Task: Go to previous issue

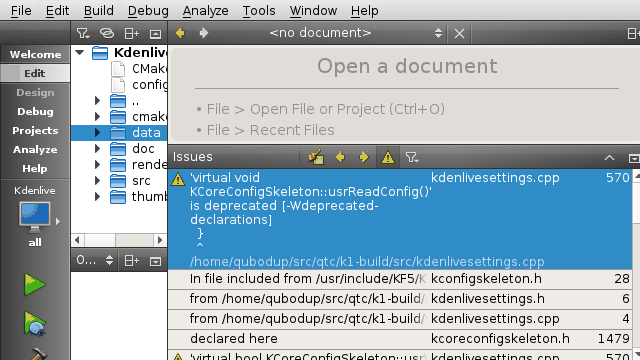Action: click(x=340, y=157)
